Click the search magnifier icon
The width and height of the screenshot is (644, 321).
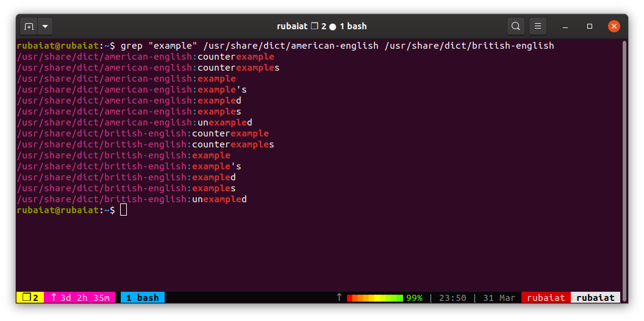(x=516, y=26)
